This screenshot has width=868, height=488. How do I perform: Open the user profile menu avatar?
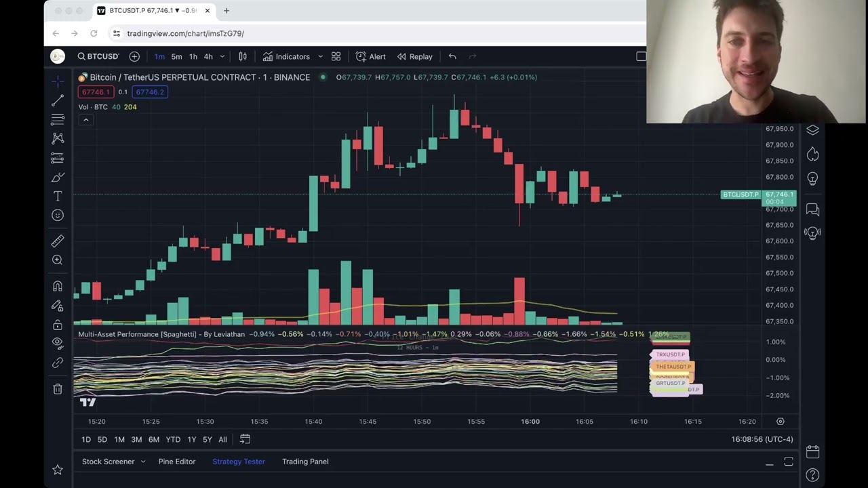58,56
